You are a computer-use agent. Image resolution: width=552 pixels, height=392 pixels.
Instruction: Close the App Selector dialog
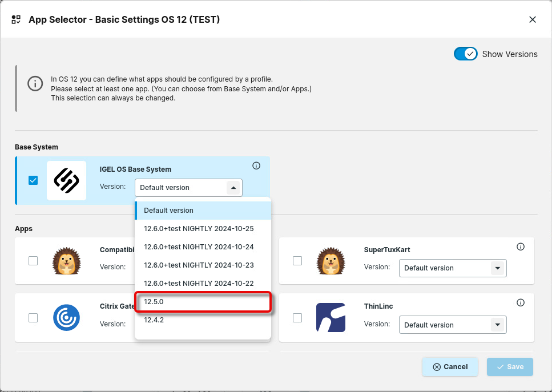click(x=532, y=19)
